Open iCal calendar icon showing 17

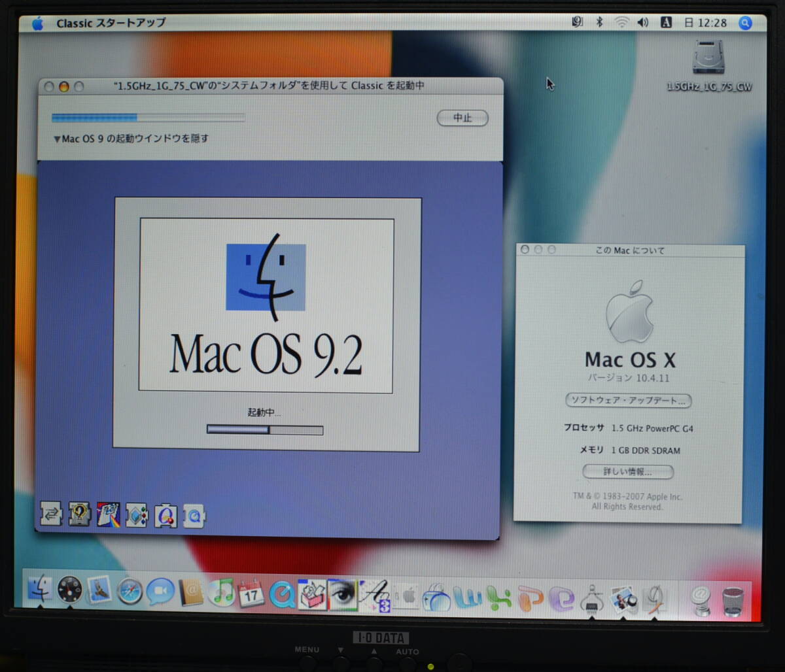pyautogui.click(x=251, y=594)
